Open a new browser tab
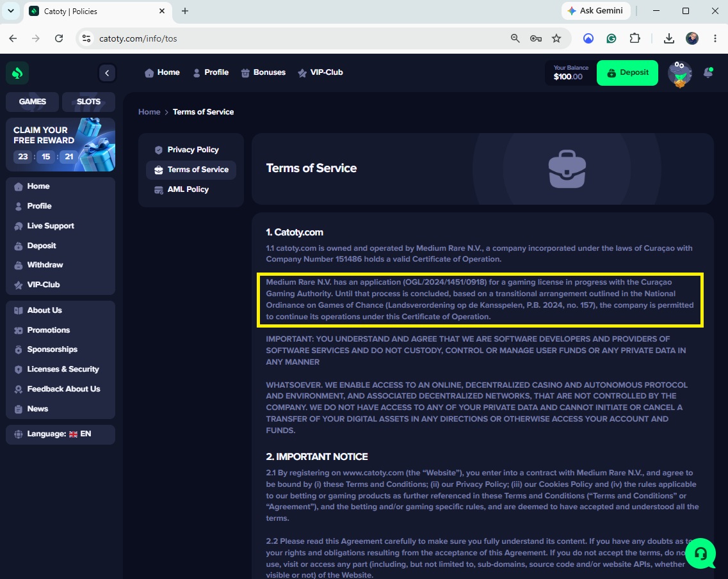This screenshot has width=728, height=579. click(x=185, y=11)
